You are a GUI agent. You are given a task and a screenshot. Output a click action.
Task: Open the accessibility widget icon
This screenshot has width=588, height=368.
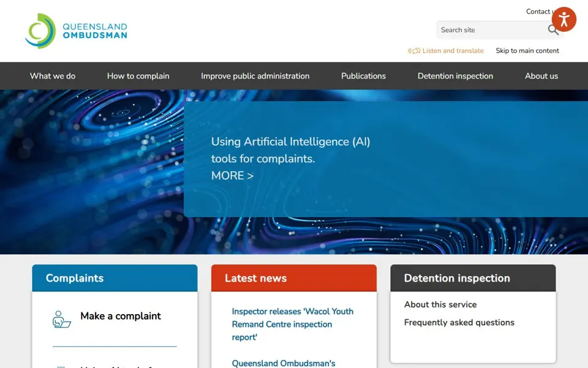pos(563,19)
